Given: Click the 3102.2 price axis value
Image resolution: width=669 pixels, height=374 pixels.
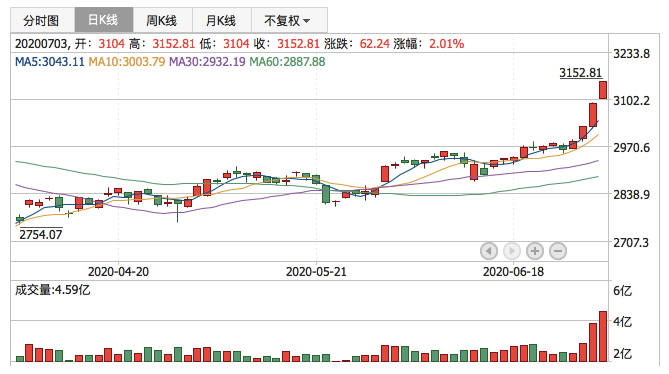Looking at the screenshot, I should (631, 101).
